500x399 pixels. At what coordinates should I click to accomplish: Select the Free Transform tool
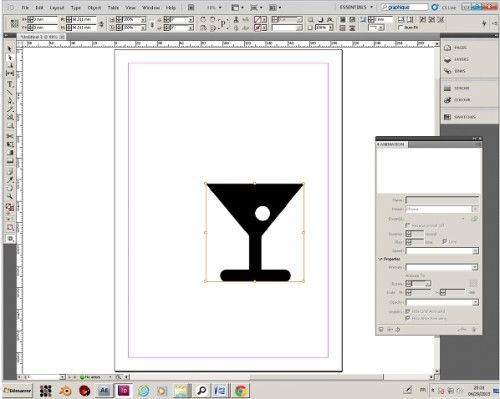10,144
